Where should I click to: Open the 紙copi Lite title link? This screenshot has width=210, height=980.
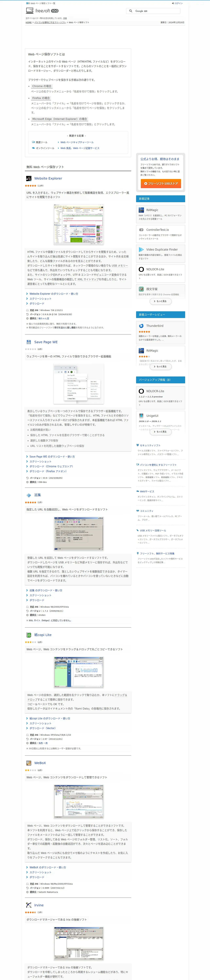43,635
